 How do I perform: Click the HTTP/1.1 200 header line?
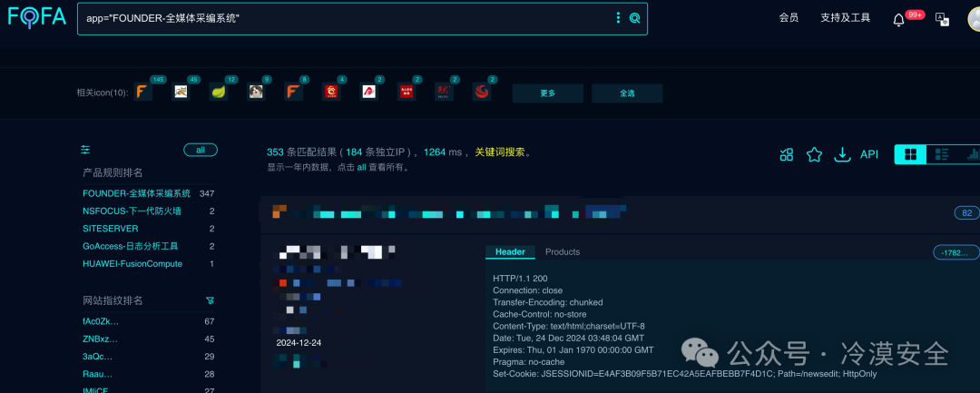tap(520, 279)
